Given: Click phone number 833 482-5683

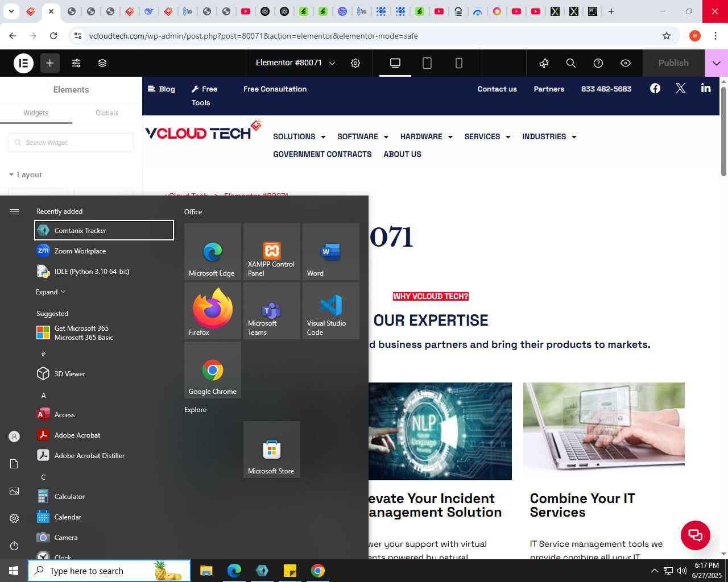Looking at the screenshot, I should 606,89.
